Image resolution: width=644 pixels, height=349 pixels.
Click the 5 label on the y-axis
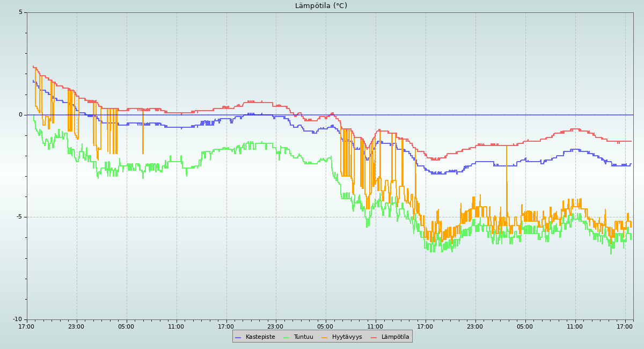pyautogui.click(x=20, y=12)
